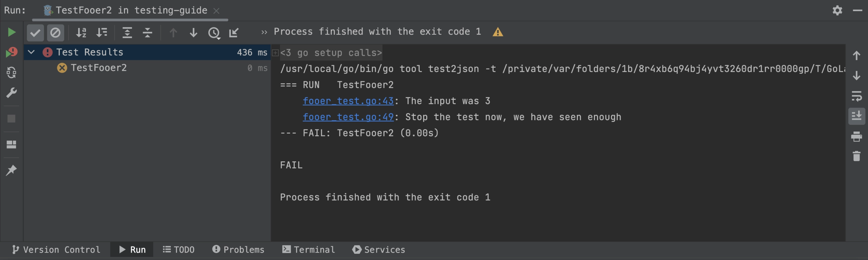Image resolution: width=868 pixels, height=260 pixels.
Task: Click the go tool test2json command line
Action: click(x=563, y=69)
